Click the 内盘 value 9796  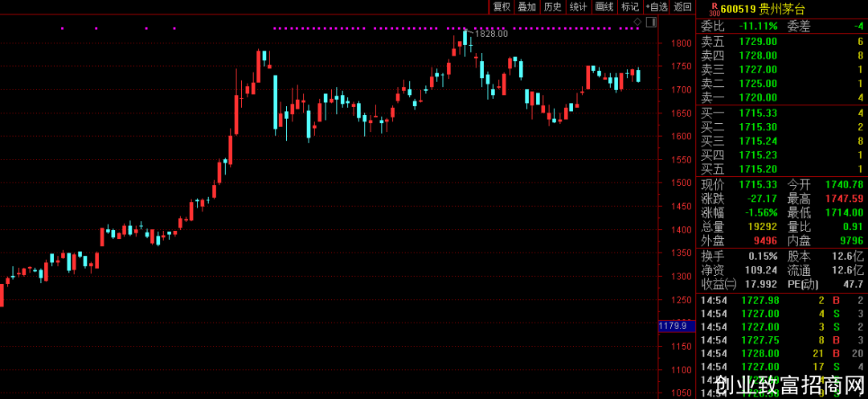850,241
